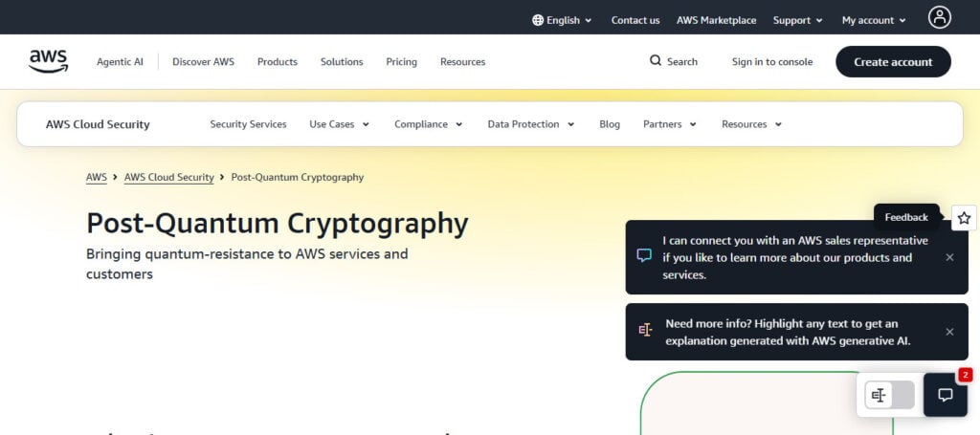Open the Solutions menu
This screenshot has height=435, width=980.
342,62
